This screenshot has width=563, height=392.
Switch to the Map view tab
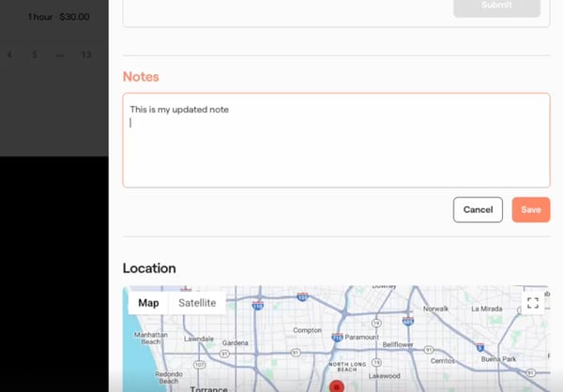[148, 303]
